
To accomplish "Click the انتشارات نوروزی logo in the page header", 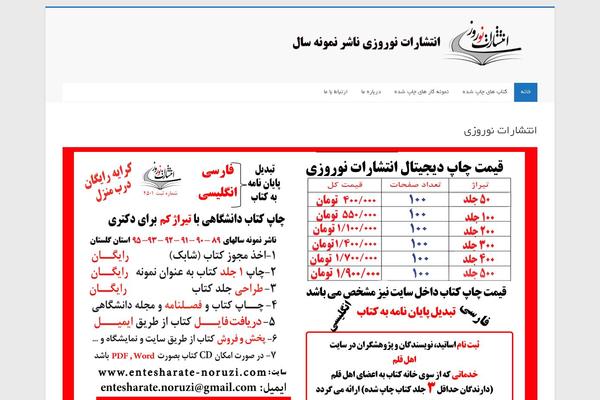I will click(483, 42).
